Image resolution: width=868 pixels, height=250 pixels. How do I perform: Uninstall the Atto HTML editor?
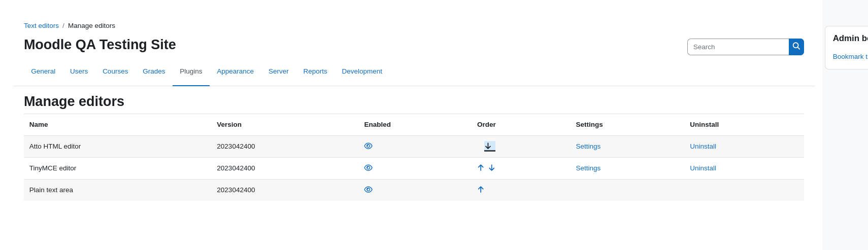point(703,147)
